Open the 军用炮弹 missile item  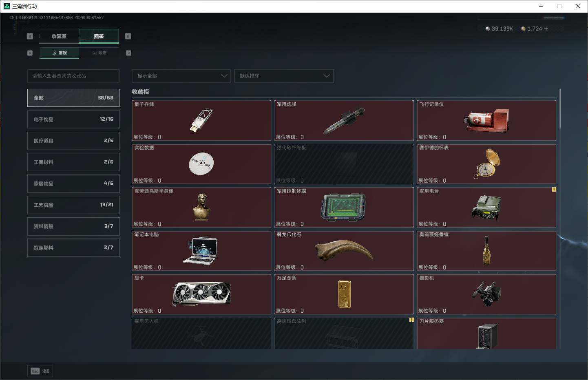(344, 121)
